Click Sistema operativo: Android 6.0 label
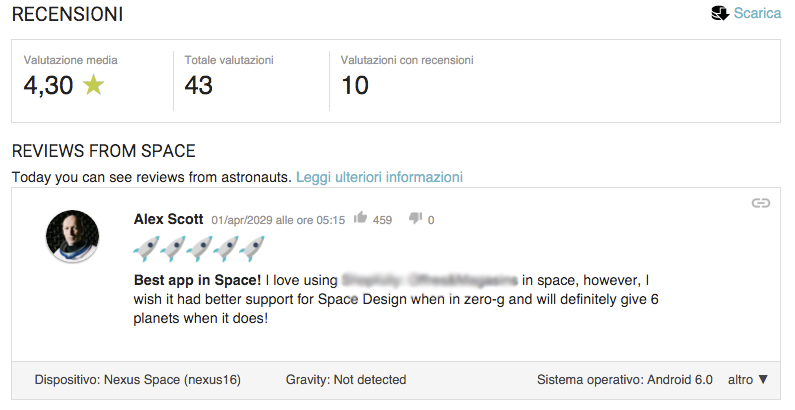Image resolution: width=795 pixels, height=410 pixels. tap(624, 380)
